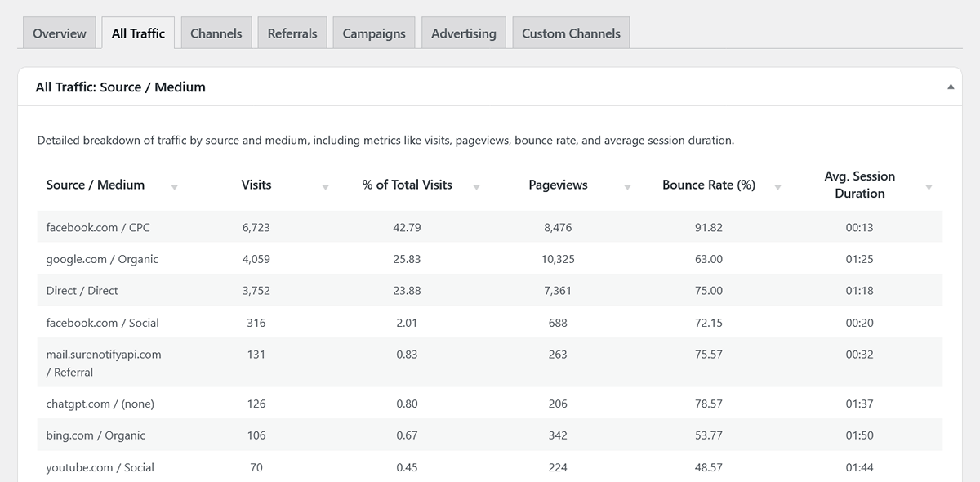980x482 pixels.
Task: Open the % of Total Visits filter dropdown
Action: click(476, 187)
